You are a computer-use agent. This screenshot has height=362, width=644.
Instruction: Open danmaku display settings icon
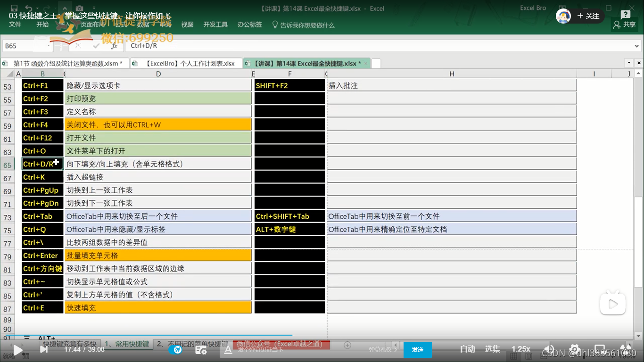coord(201,349)
